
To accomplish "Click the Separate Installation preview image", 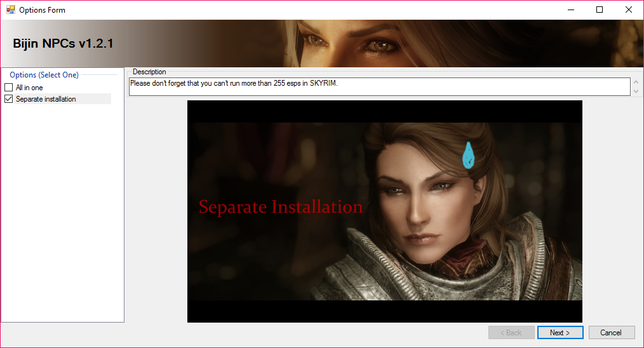I will (x=385, y=211).
